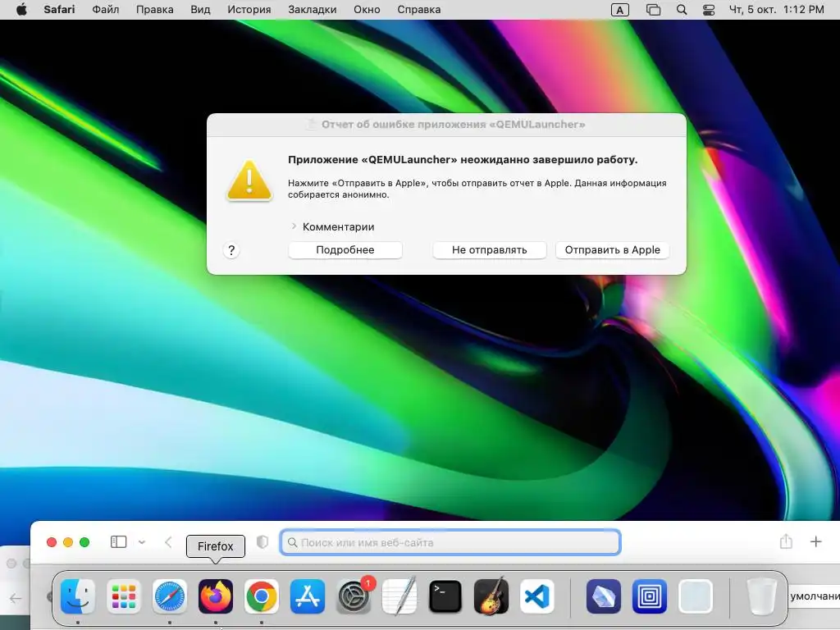The width and height of the screenshot is (840, 630).
Task: Click Отправить в Apple button
Action: 612,250
